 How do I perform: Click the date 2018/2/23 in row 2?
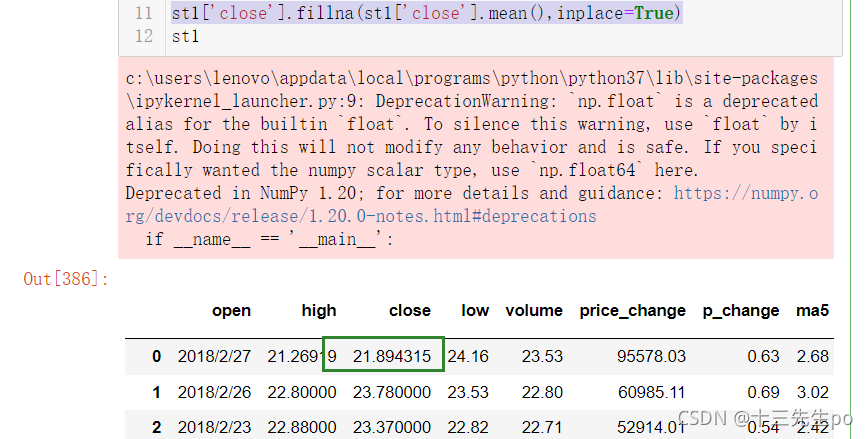(214, 427)
